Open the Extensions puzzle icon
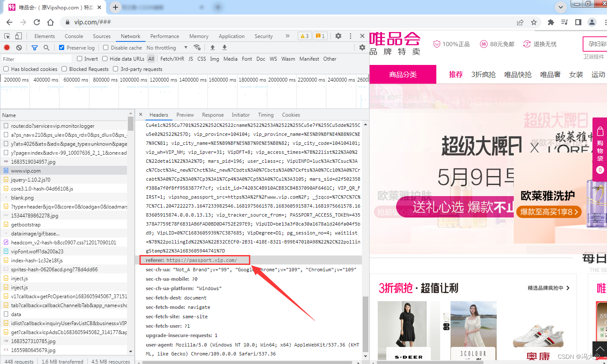607x364 pixels. pos(551,22)
